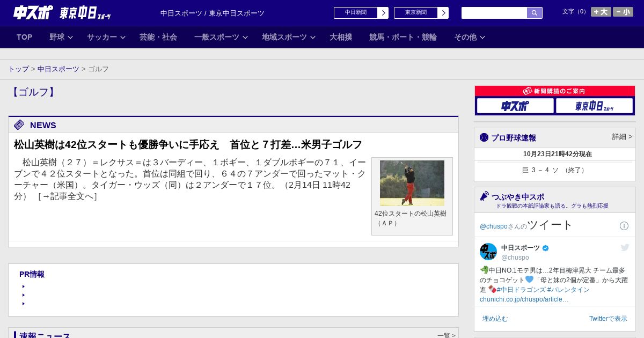The height and width of the screenshot is (338, 644).
Task: Open the golfer photo thumbnail
Action: pos(412,183)
